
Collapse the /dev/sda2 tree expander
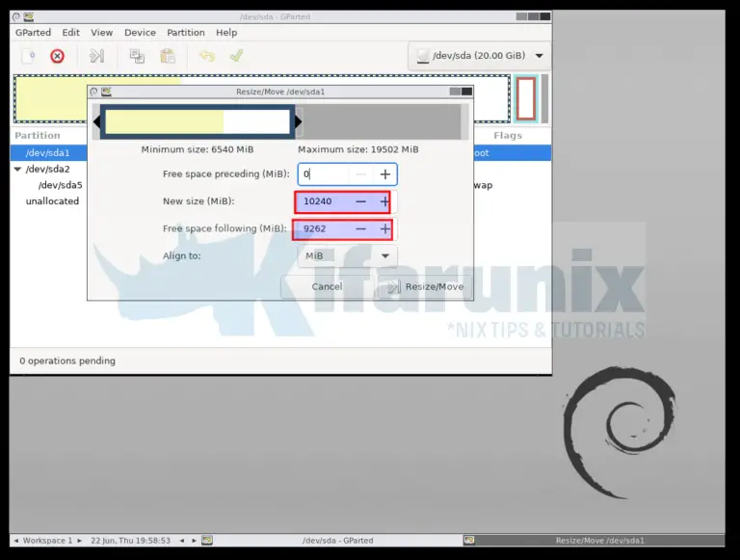[x=18, y=169]
